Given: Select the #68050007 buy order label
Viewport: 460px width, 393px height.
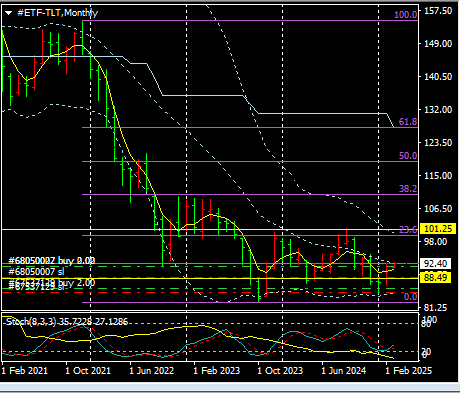Looking at the screenshot, I should pyautogui.click(x=52, y=260).
